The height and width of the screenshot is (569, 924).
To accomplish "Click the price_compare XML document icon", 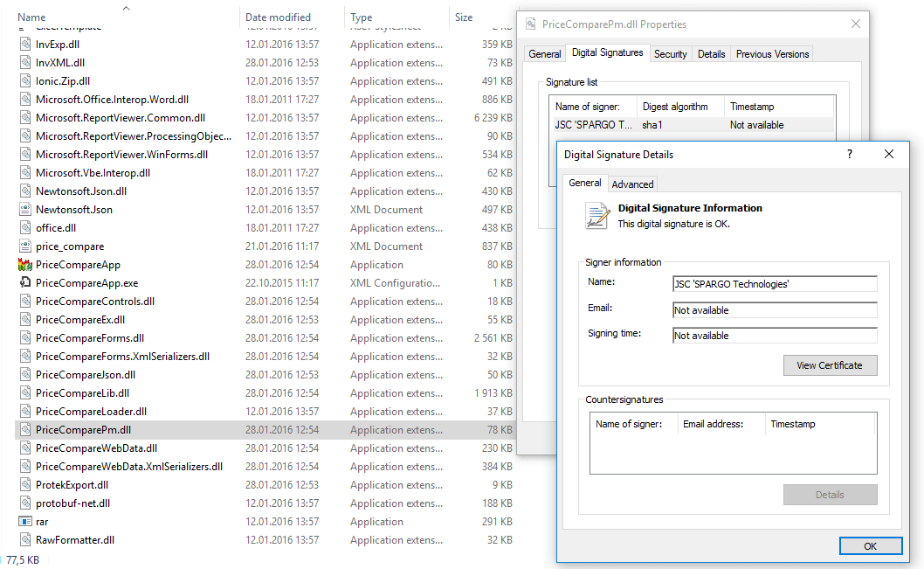I will pyautogui.click(x=25, y=246).
